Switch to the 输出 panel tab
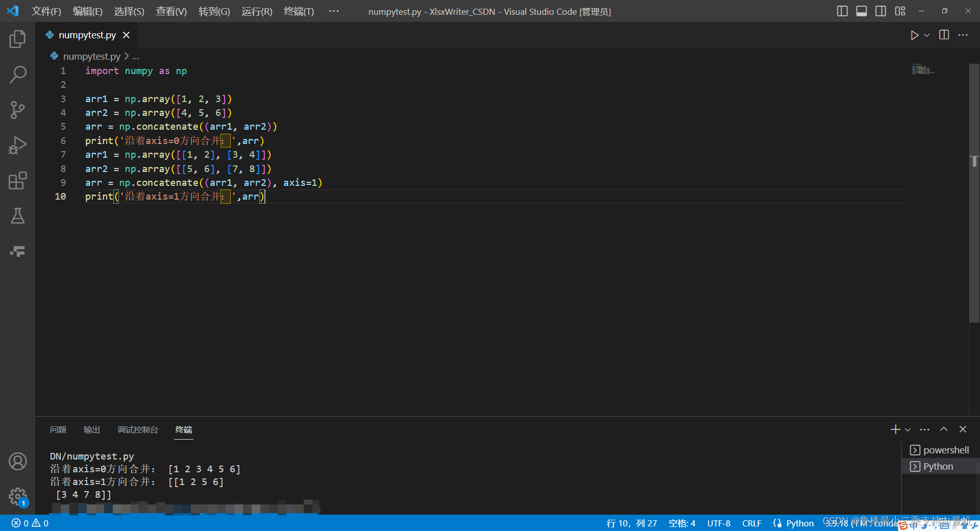This screenshot has height=531, width=980. (92, 430)
